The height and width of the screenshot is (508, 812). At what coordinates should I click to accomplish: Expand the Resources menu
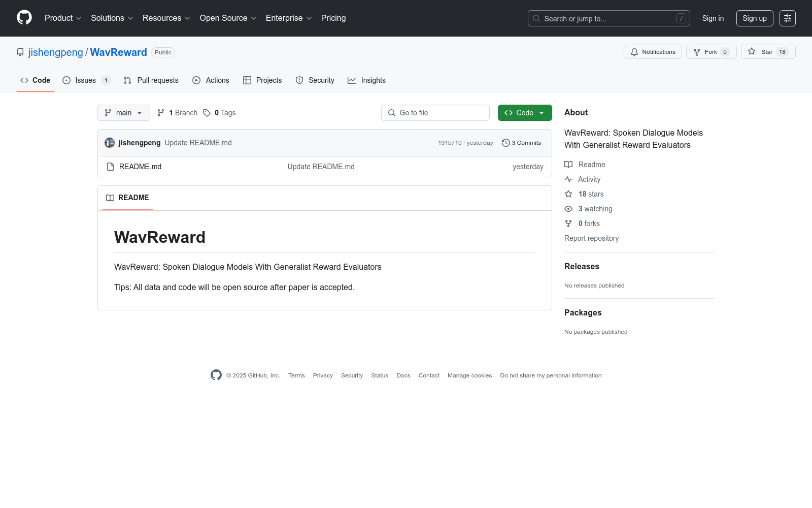click(x=166, y=18)
